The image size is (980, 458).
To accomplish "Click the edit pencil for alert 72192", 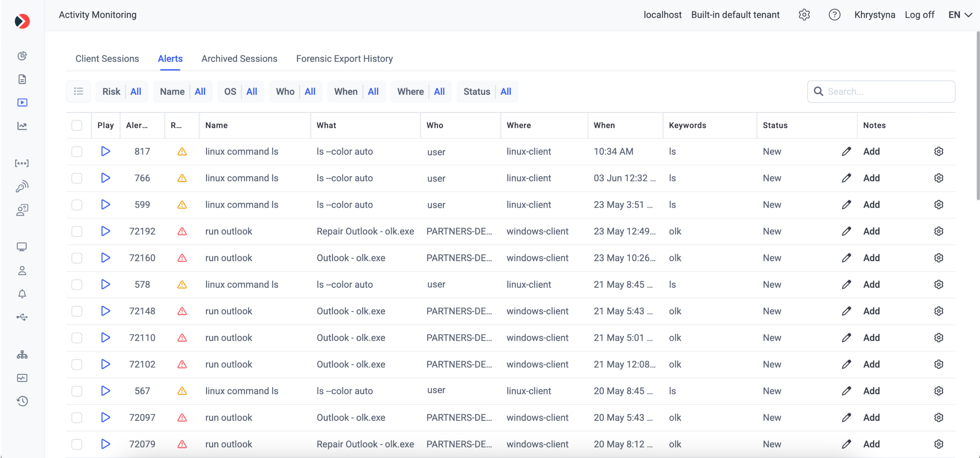I will click(x=846, y=231).
